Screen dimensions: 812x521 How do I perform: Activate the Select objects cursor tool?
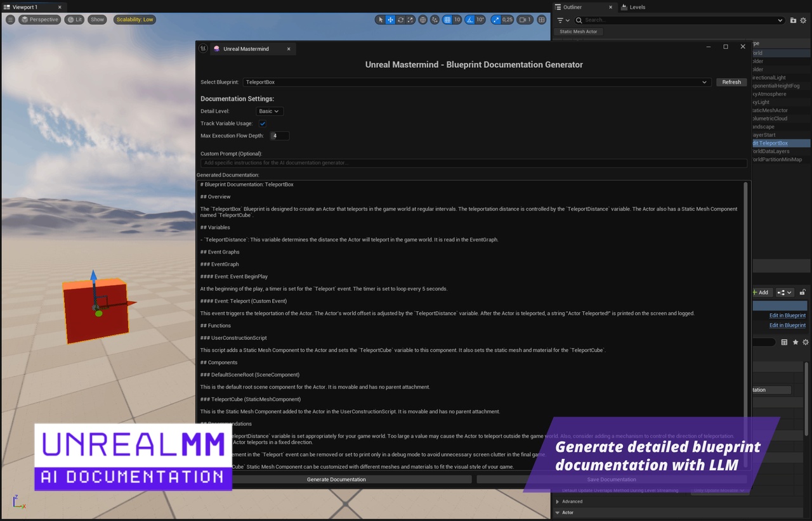coord(381,20)
